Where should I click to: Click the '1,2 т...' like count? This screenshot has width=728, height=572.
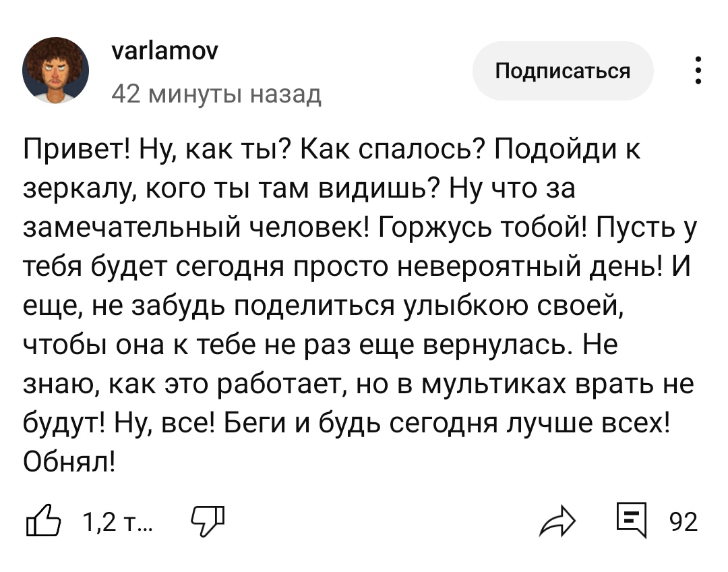pos(117,522)
